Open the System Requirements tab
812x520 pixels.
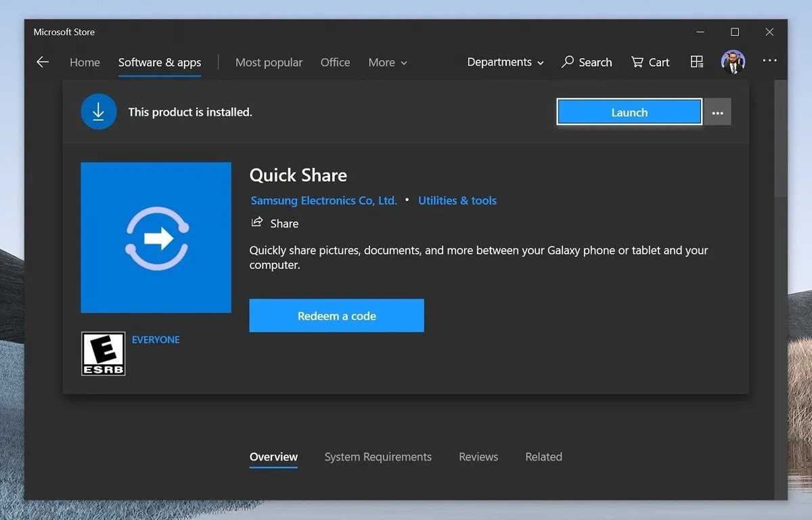pos(378,457)
